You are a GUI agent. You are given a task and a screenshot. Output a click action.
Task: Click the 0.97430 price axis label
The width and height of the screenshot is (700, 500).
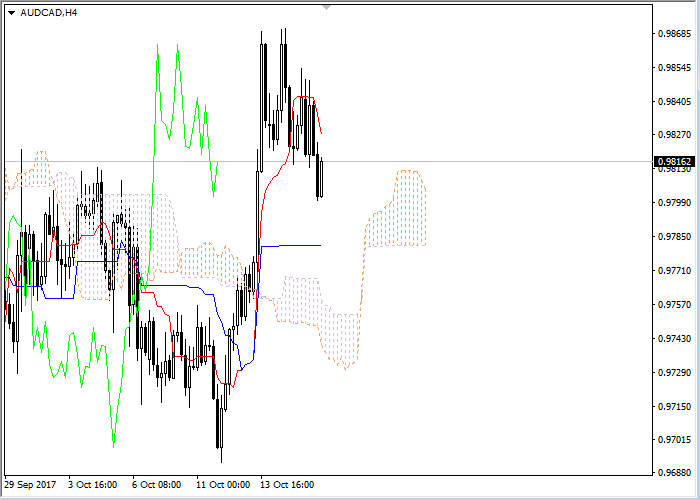[675, 338]
